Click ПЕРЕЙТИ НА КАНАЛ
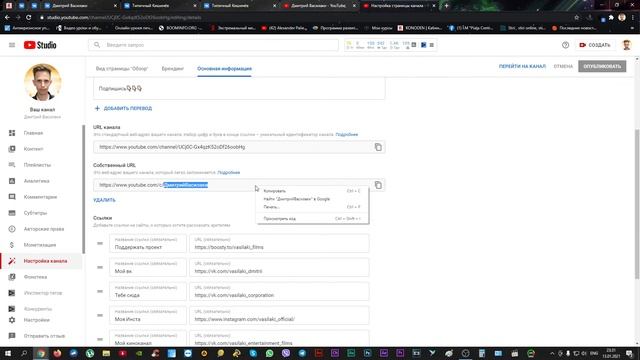 click(522, 66)
